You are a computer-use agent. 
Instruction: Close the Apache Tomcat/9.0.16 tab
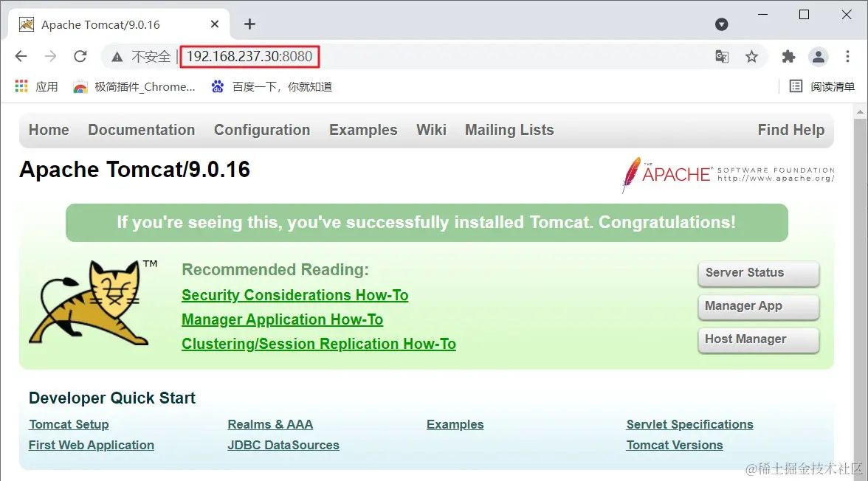pyautogui.click(x=215, y=24)
